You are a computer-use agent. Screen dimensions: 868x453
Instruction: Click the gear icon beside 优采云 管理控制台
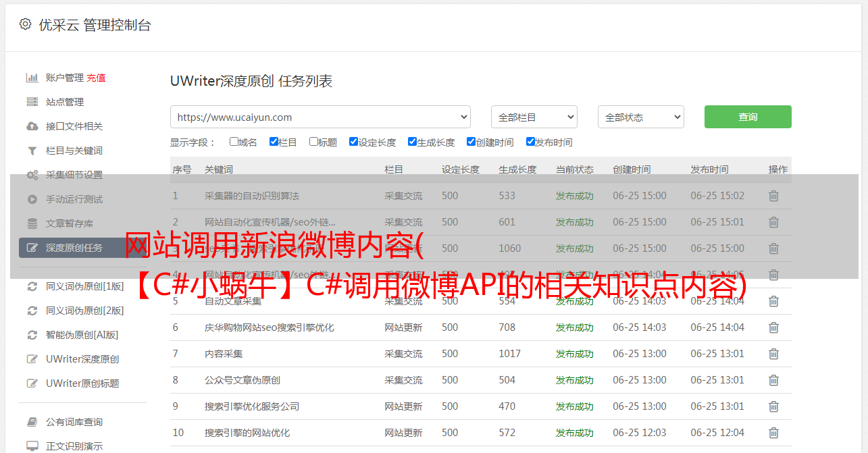[25, 24]
